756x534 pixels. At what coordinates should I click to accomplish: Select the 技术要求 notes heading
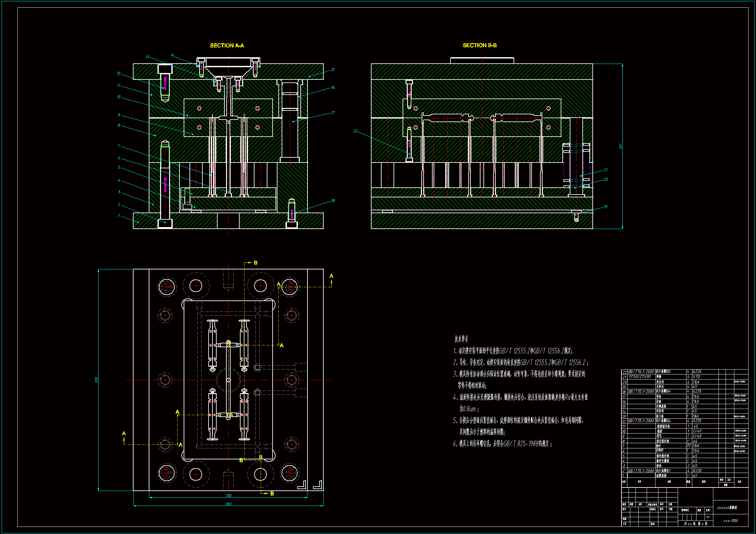461,339
